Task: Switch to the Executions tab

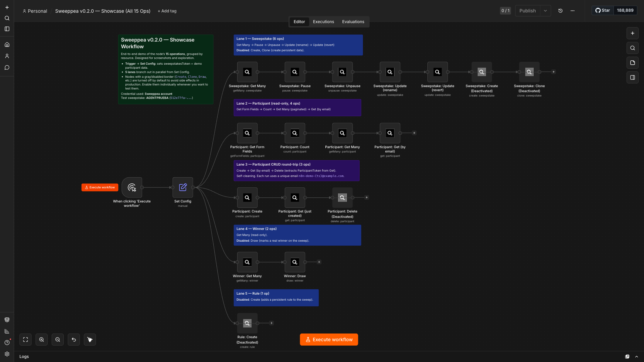Action: (x=323, y=22)
